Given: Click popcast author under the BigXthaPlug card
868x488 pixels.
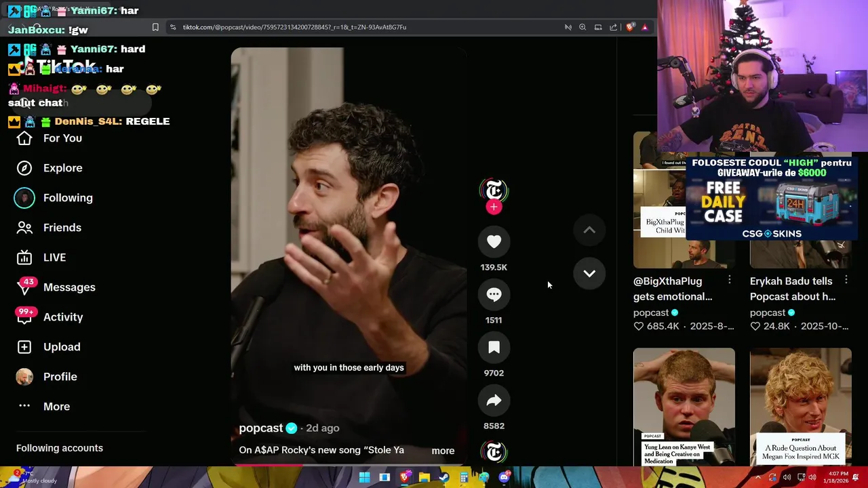Looking at the screenshot, I should pyautogui.click(x=651, y=312).
